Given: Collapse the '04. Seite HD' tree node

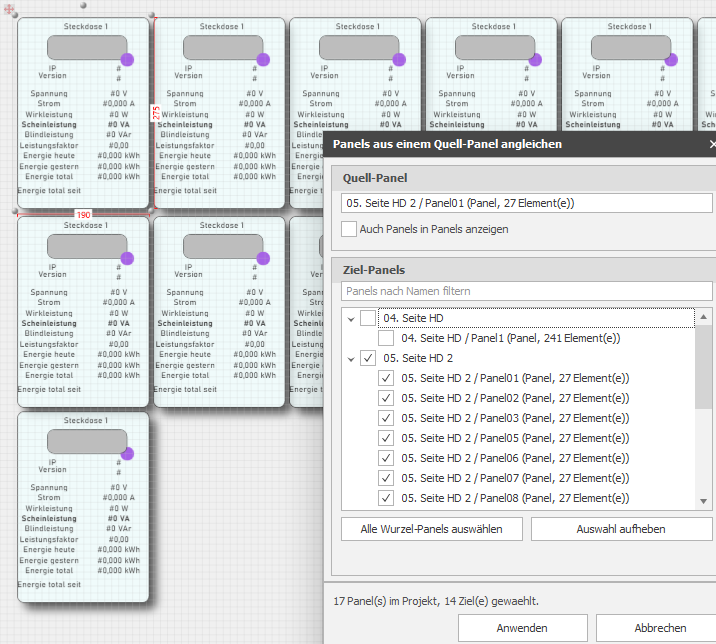Looking at the screenshot, I should [351, 319].
